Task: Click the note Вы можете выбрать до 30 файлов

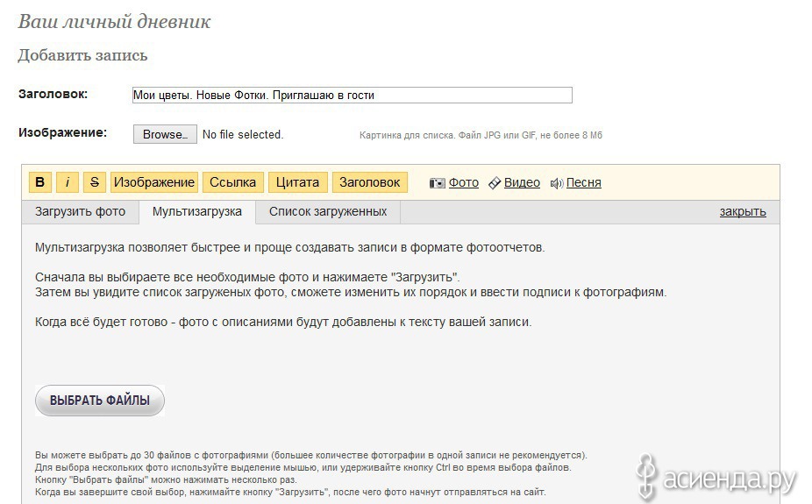Action: pos(311,456)
